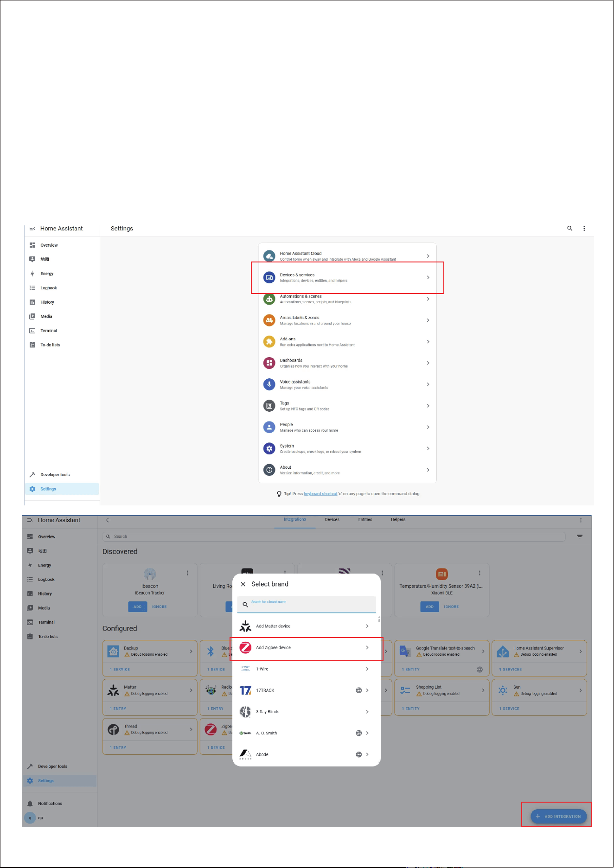Viewport: 614px width, 868px height.
Task: Click brand name search field
Action: [307, 604]
